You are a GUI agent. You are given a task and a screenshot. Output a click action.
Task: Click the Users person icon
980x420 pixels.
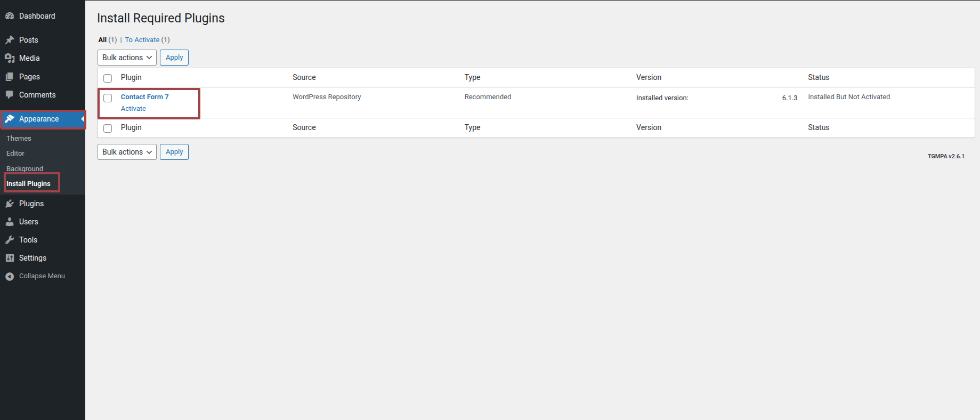(10, 222)
